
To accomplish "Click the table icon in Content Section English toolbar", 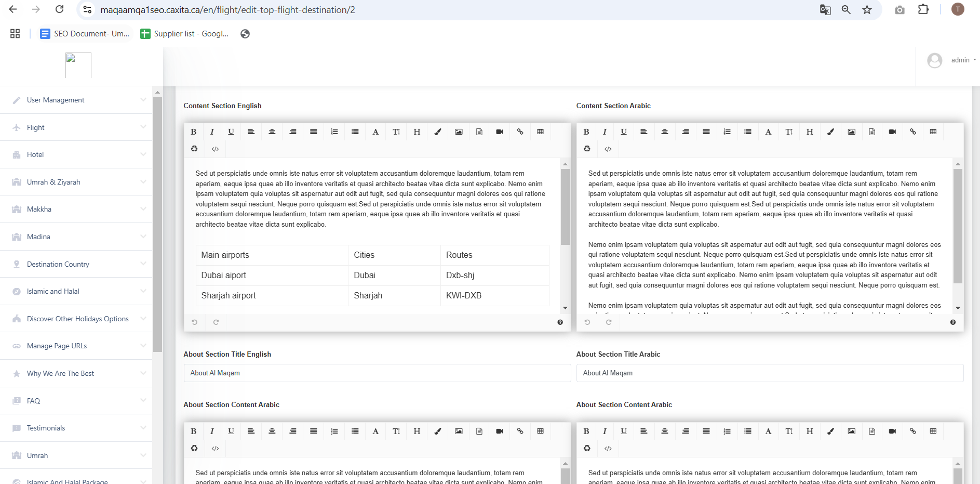I will click(x=540, y=132).
